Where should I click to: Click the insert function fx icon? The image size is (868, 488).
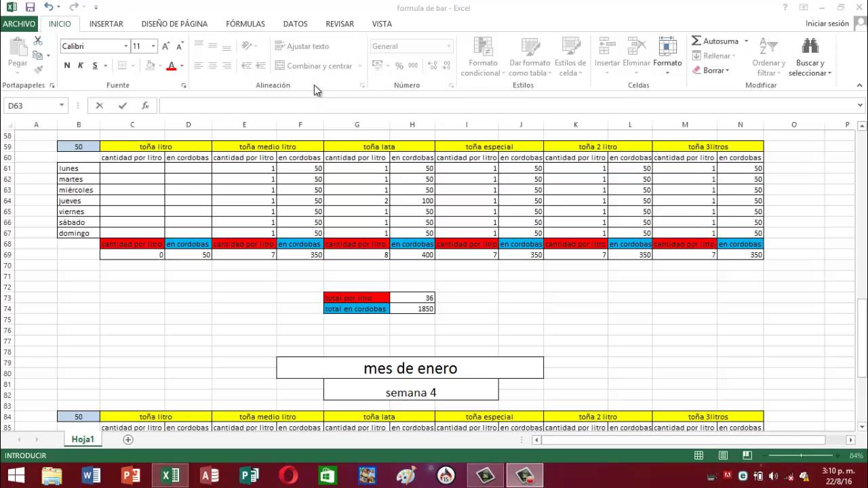click(145, 106)
